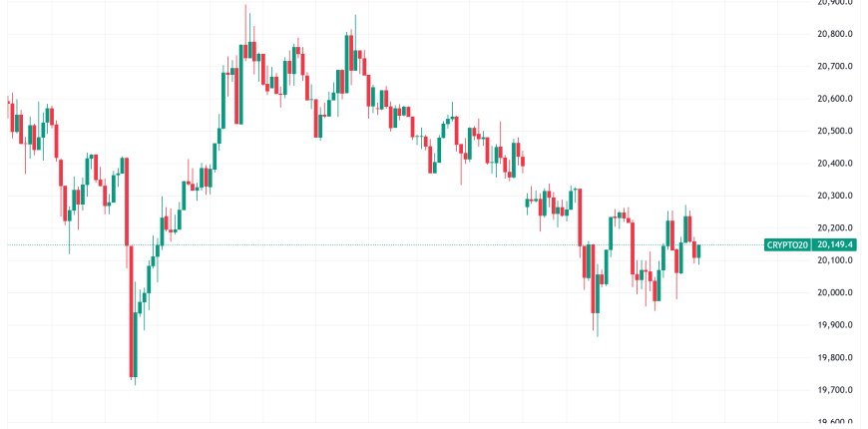Select the 20,600.0 price scale mark

point(836,99)
